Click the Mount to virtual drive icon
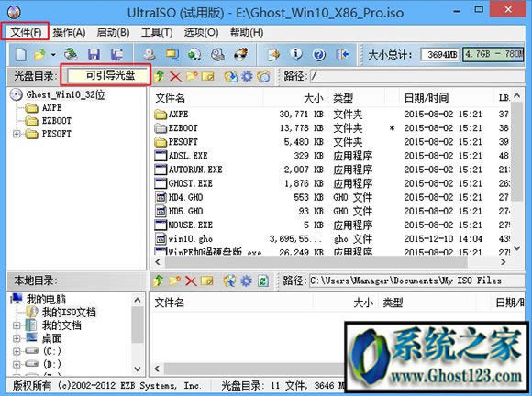Image resolution: width=532 pixels, height=396 pixels. pyautogui.click(x=217, y=54)
